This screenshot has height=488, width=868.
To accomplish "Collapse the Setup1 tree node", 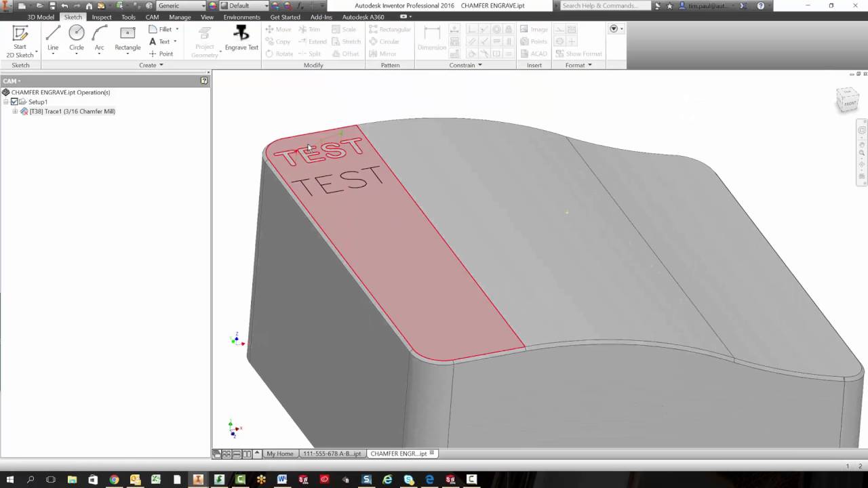I will (x=6, y=102).
